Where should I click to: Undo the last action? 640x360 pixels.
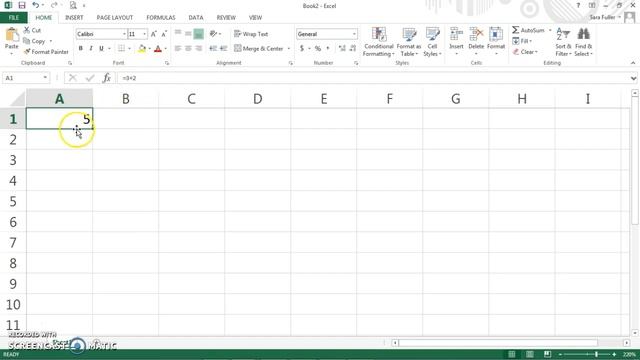coord(36,5)
